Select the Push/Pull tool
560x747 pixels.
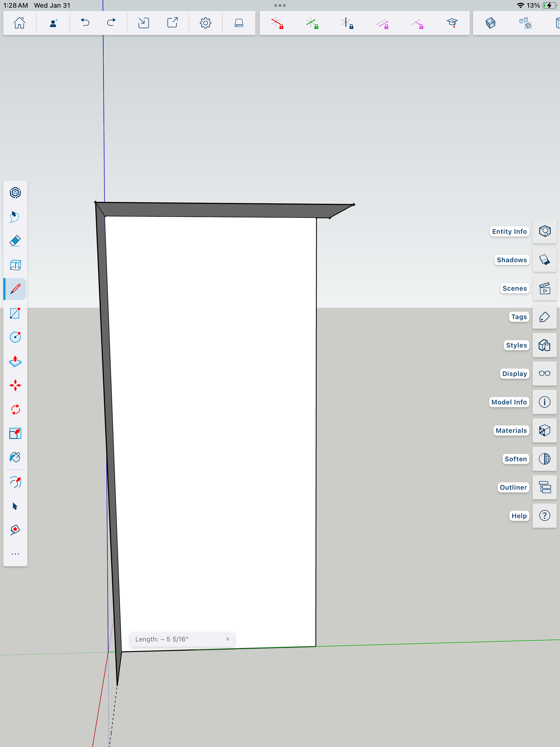click(15, 361)
